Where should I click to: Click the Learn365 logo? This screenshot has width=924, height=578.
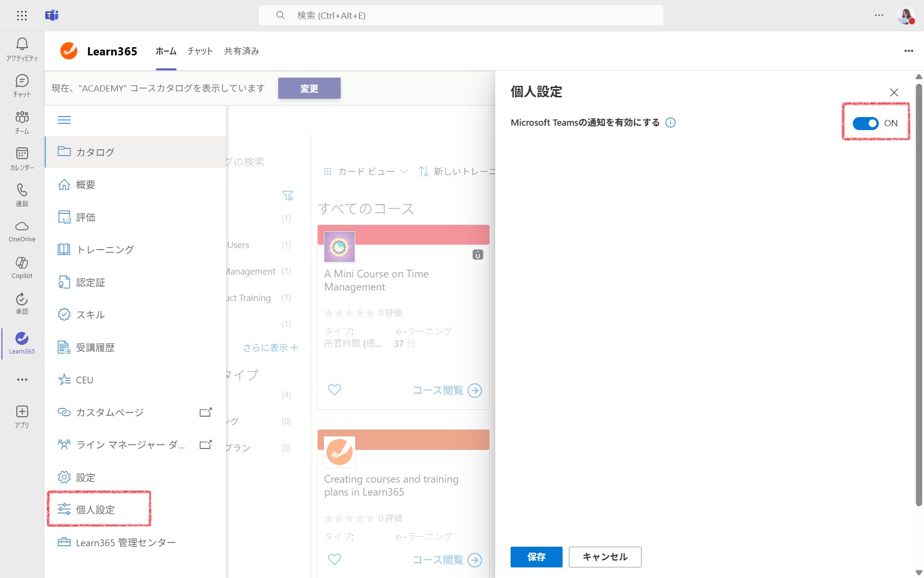[69, 51]
